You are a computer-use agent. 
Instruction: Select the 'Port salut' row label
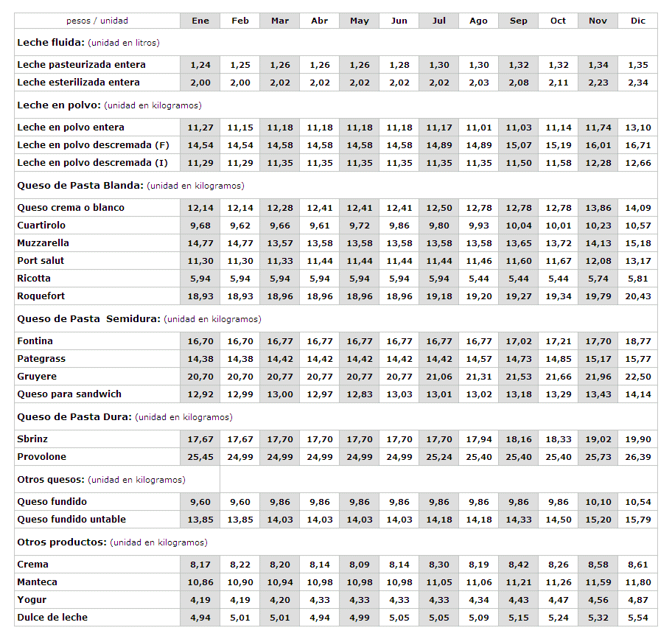tap(41, 261)
